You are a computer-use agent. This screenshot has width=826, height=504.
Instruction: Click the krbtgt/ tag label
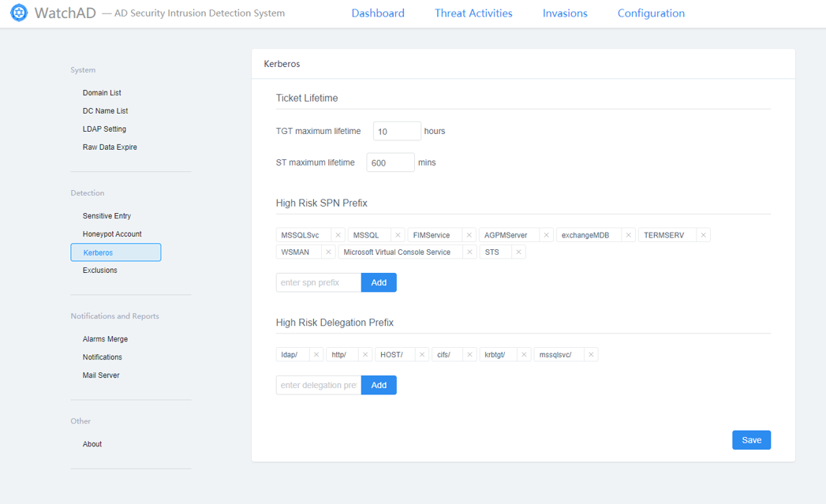point(495,354)
